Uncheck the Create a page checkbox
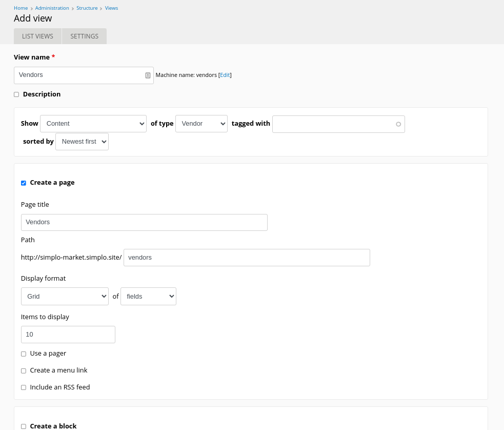Screen dimensions: 504x430 tap(24, 183)
